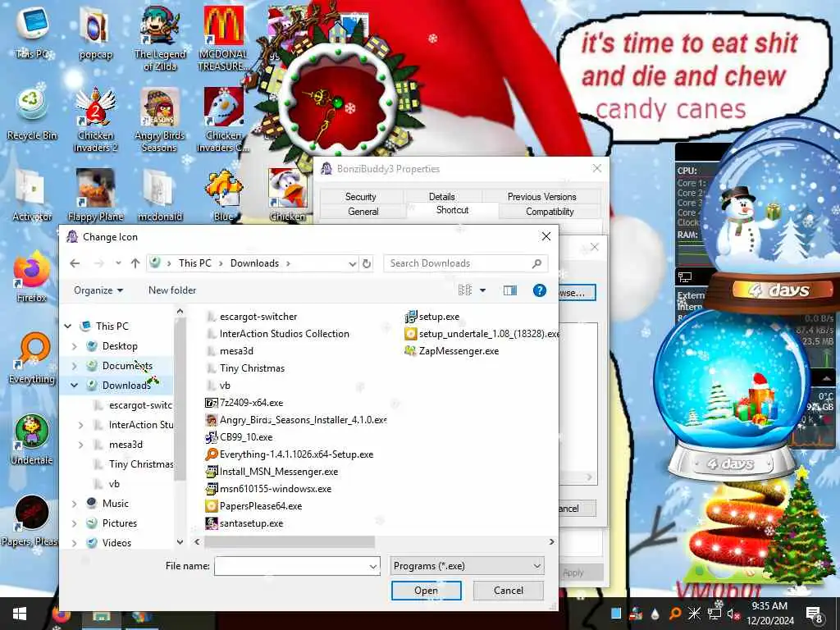This screenshot has height=630, width=840.
Task: Open the popcap desktop folder
Action: 95,32
